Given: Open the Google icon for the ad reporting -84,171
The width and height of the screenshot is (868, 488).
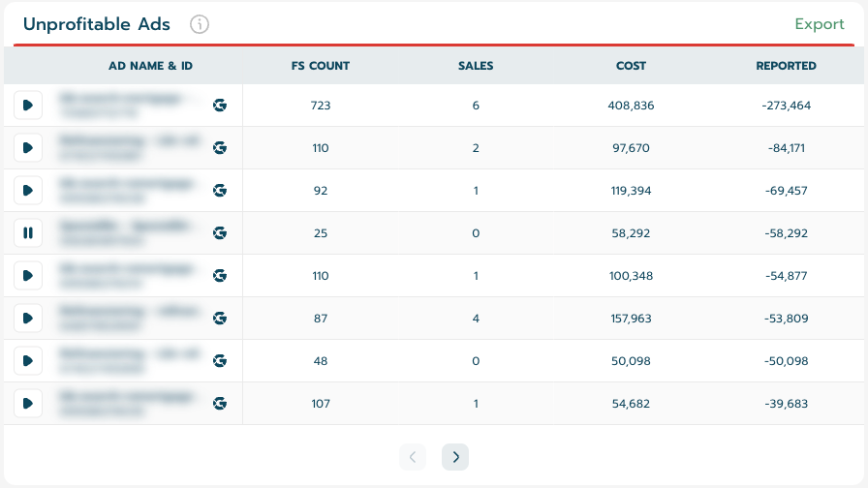Looking at the screenshot, I should coord(220,148).
